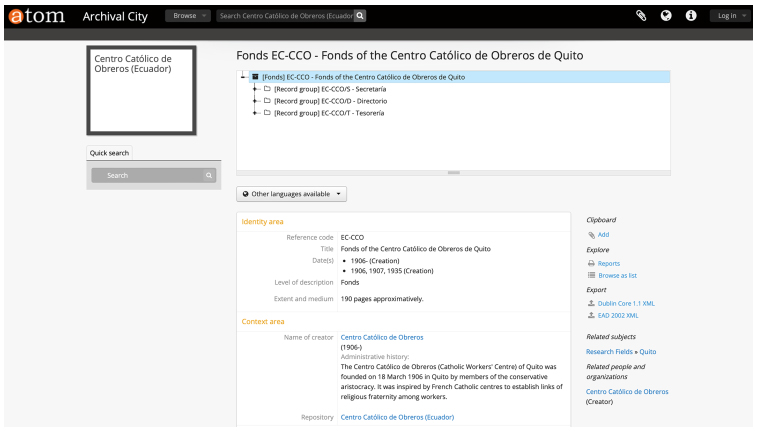The width and height of the screenshot is (757, 431).
Task: Add this record to the clipboard
Action: (603, 234)
